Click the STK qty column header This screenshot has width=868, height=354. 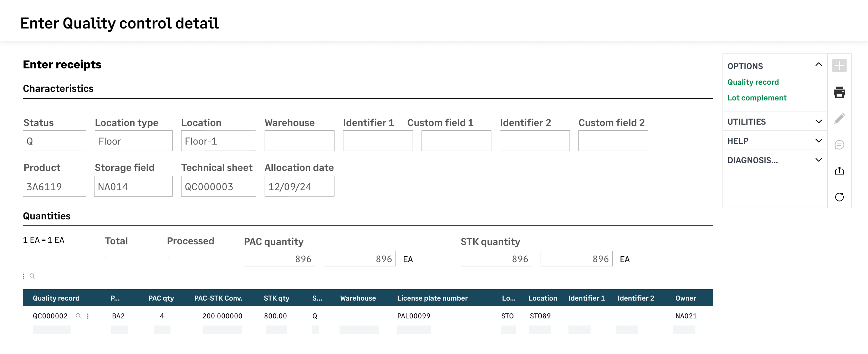click(x=276, y=298)
